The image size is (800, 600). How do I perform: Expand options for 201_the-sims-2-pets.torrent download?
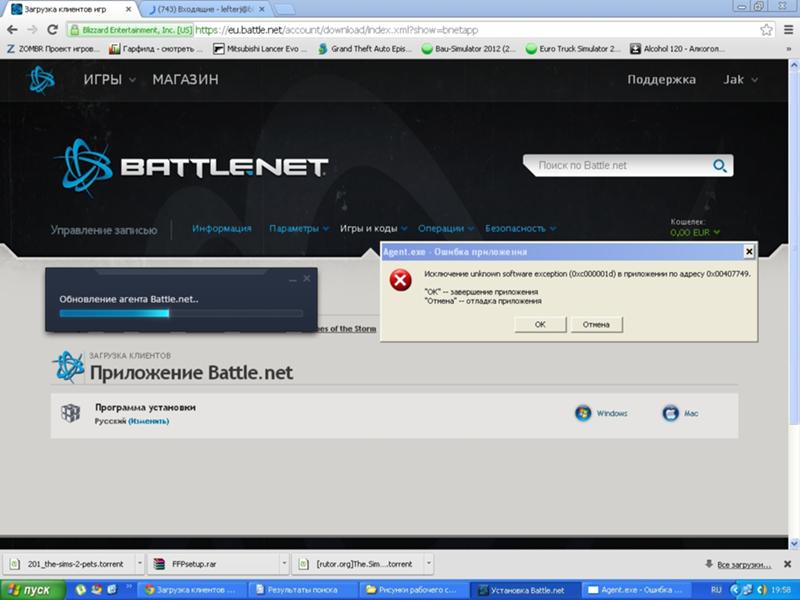click(x=140, y=564)
